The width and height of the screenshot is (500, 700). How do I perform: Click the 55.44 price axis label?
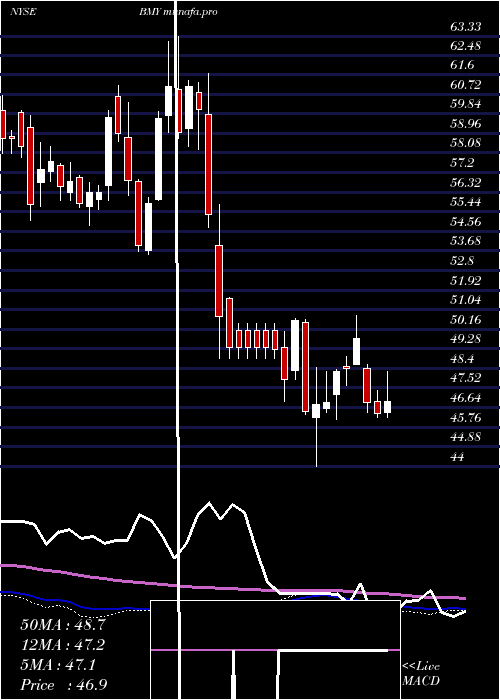tap(466, 202)
